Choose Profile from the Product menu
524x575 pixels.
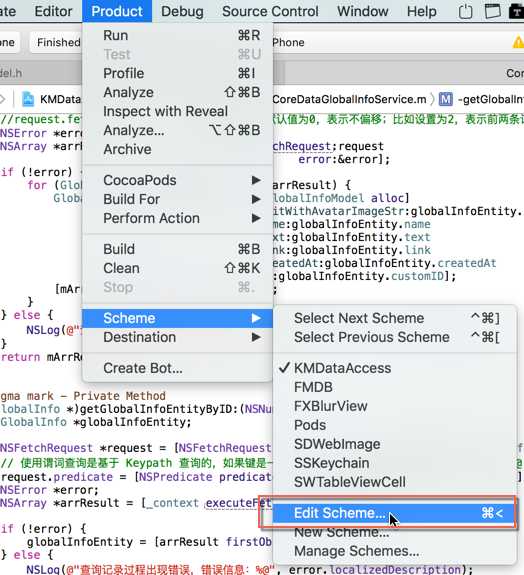click(177, 73)
